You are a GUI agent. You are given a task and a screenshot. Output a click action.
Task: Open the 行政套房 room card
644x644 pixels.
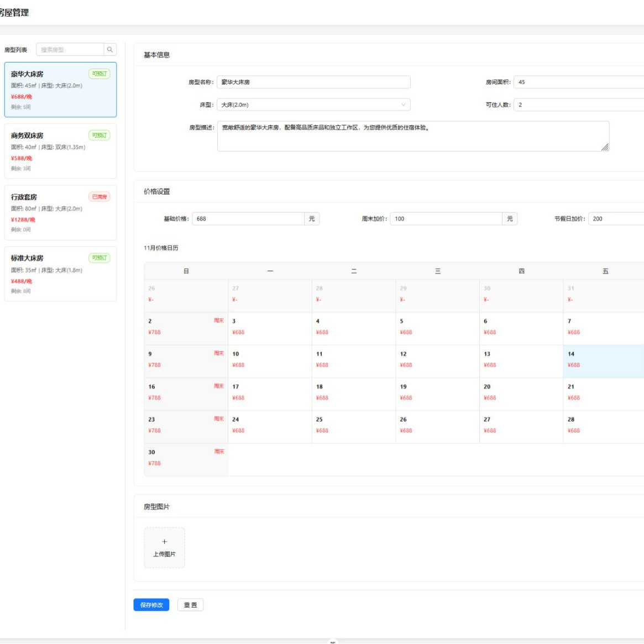tap(60, 212)
